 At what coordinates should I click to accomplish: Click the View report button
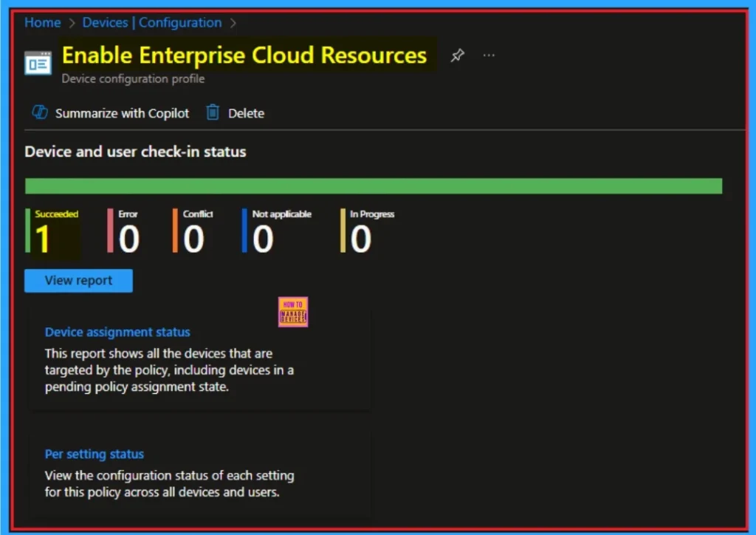point(78,280)
